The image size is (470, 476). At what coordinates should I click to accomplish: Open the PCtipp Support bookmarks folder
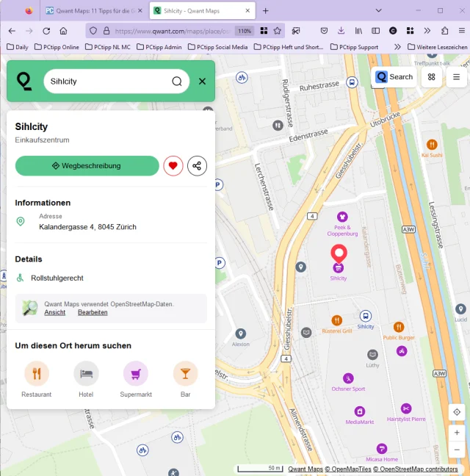point(355,47)
